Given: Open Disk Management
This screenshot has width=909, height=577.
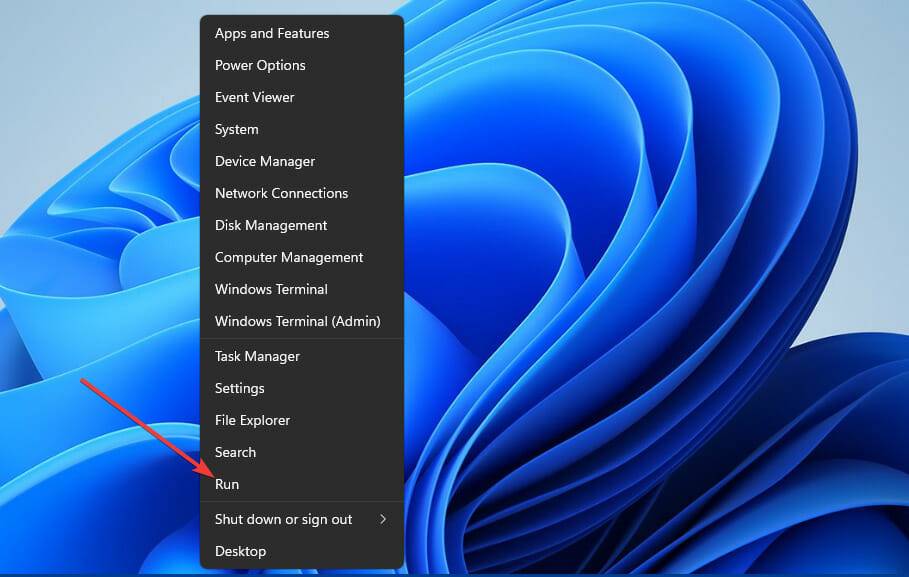Looking at the screenshot, I should tap(301, 225).
